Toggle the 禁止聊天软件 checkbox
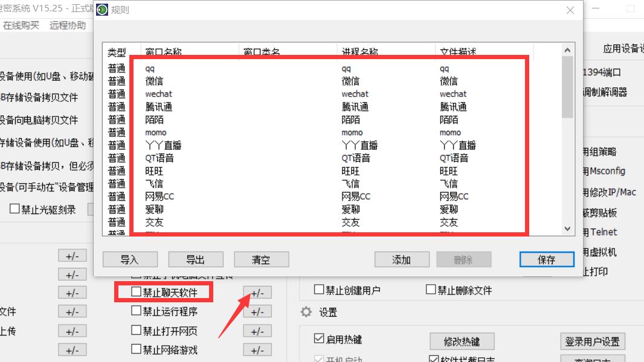The width and height of the screenshot is (644, 362). 136,291
